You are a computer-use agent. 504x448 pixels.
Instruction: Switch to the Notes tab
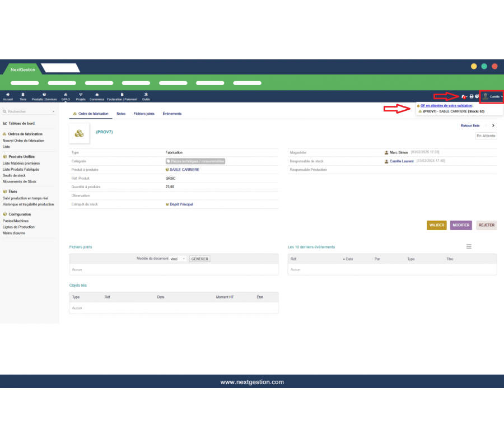pos(121,114)
